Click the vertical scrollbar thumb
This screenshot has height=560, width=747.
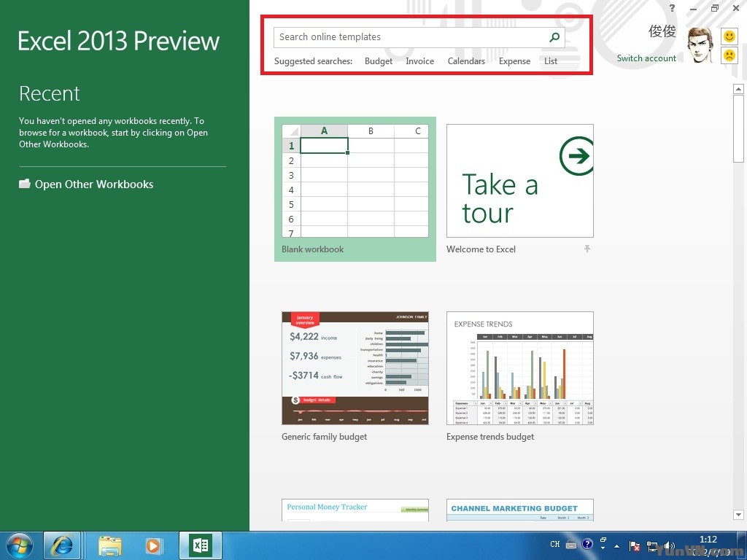click(738, 128)
